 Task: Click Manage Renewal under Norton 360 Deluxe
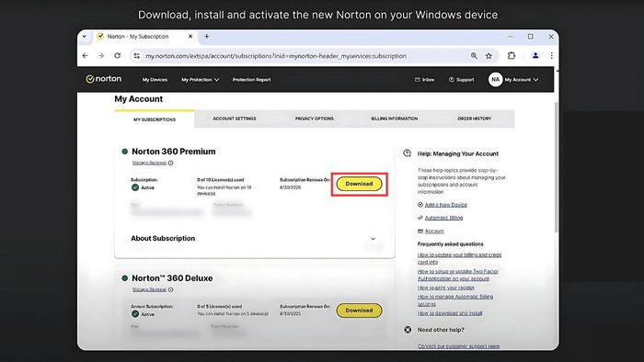coord(149,289)
